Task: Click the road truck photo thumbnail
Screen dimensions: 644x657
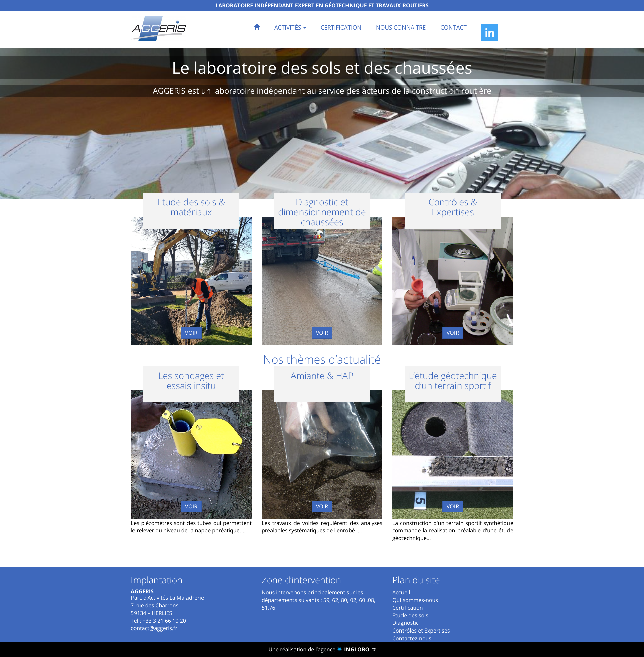Action: [322, 281]
